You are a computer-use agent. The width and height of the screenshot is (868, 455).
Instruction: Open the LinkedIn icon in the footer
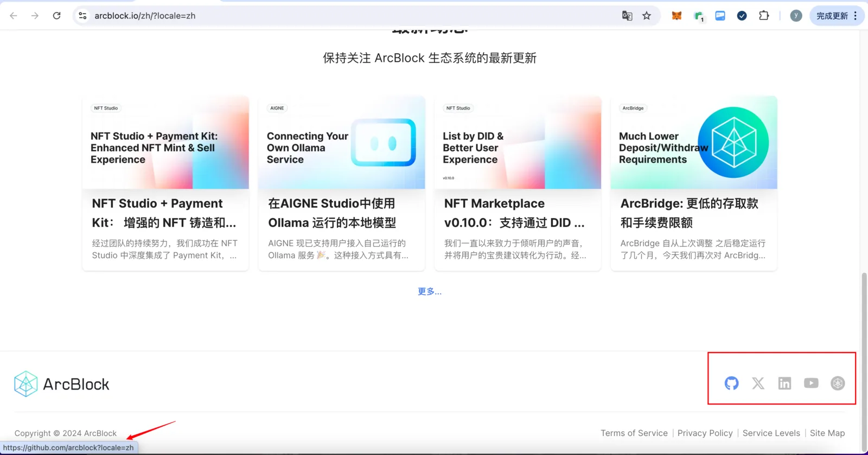click(x=784, y=383)
